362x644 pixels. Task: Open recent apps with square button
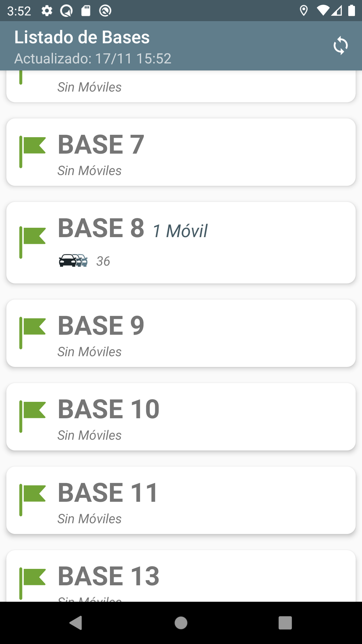point(285,623)
